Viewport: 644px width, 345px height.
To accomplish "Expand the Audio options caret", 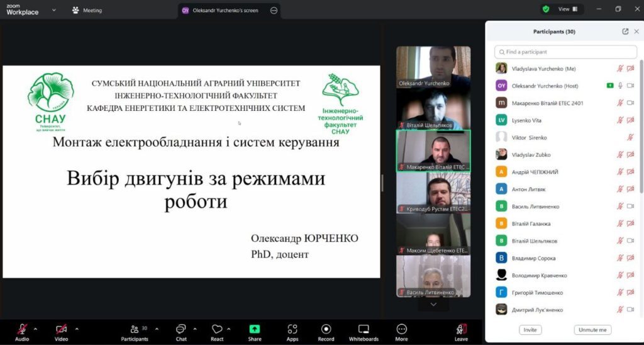I will 35,329.
